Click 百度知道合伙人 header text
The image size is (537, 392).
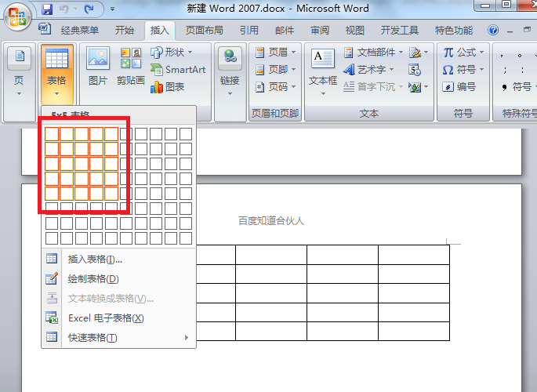click(x=271, y=221)
